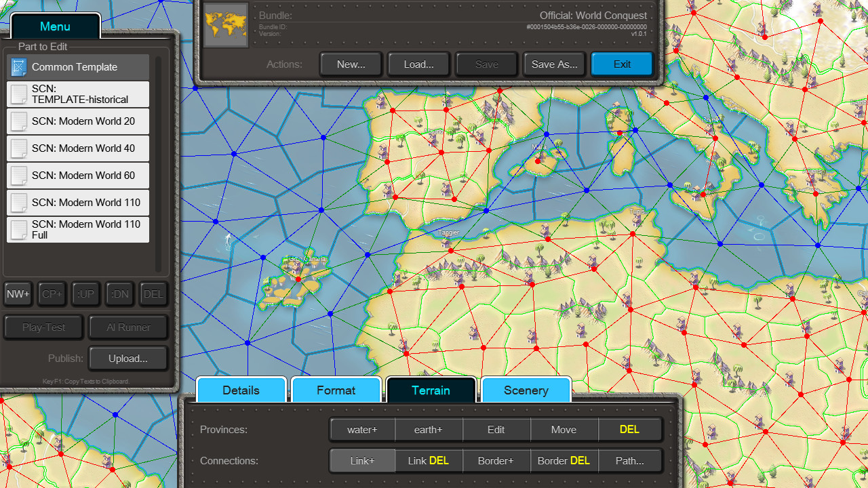This screenshot has height=488, width=868.
Task: Switch to the Scenery tab
Action: (526, 390)
